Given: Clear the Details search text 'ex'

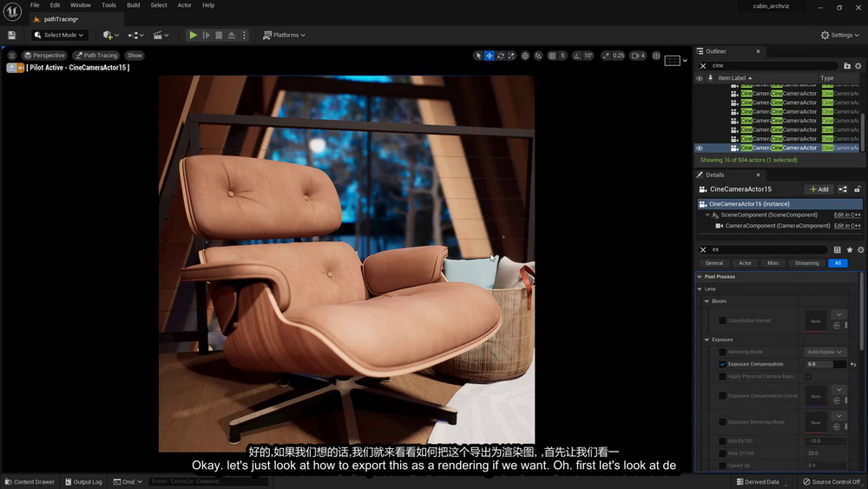Looking at the screenshot, I should [x=702, y=250].
